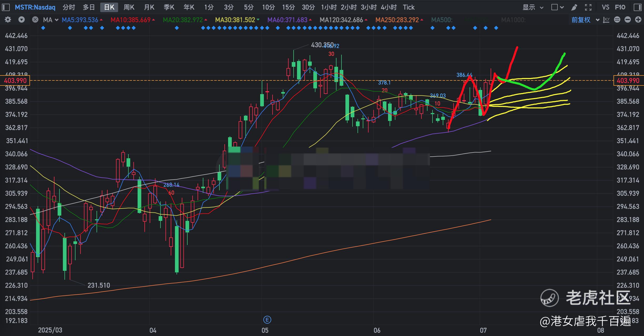Click the MA500 legend label
Viewport: 644px width, 336px height.
pos(442,20)
